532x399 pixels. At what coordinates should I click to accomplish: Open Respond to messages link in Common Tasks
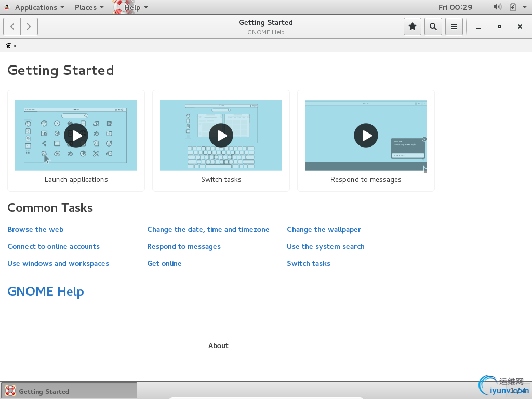184,246
